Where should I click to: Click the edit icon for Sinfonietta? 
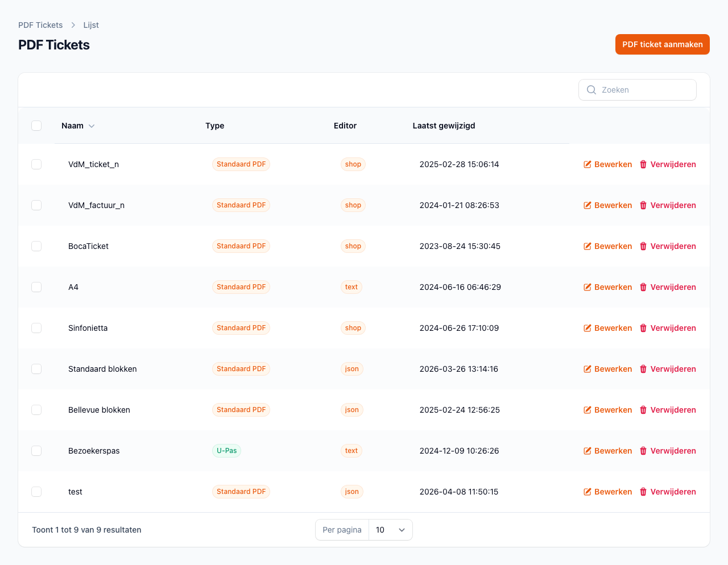tap(588, 328)
